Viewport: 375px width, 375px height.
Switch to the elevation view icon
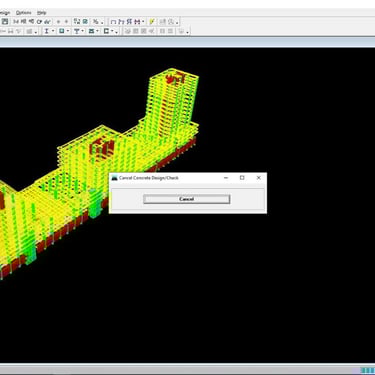(x=31, y=22)
